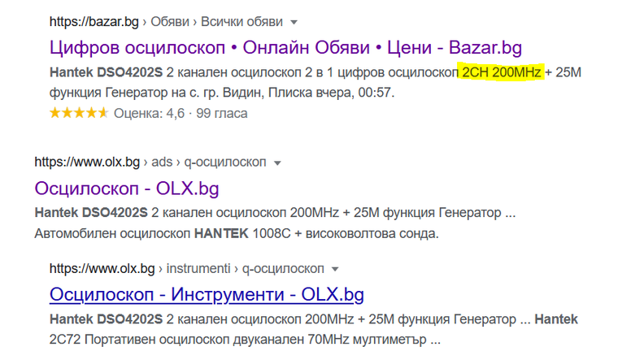Expand arrow after olx.bg ads q-осцилоскоп breadcrumb

click(x=277, y=163)
